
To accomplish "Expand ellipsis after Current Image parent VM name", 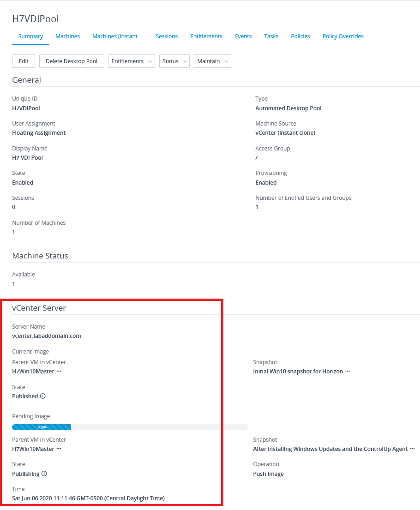I will pyautogui.click(x=59, y=372).
